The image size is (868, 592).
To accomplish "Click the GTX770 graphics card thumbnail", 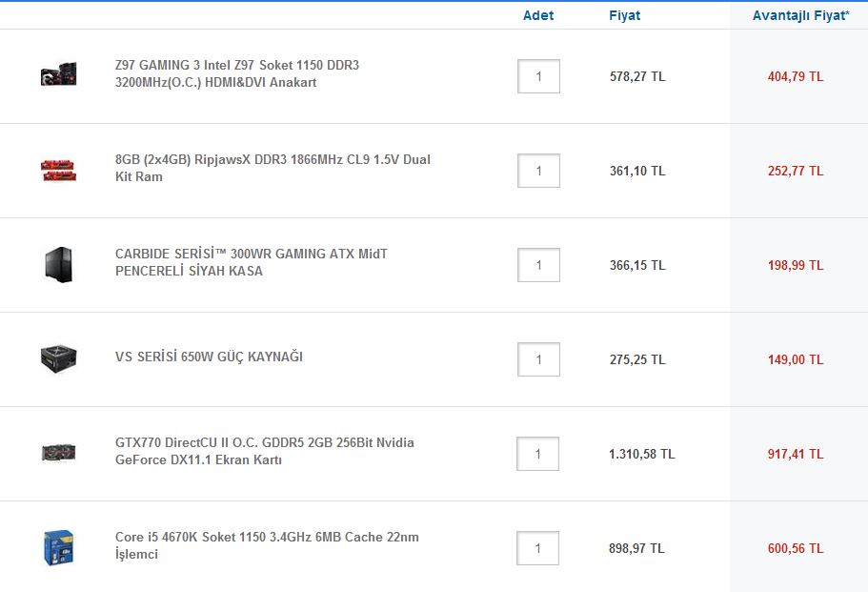I will 58,452.
